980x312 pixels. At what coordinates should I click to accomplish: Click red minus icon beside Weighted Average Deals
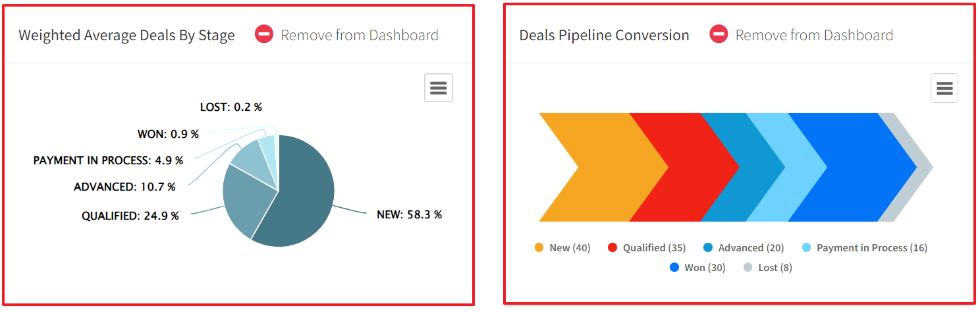click(264, 35)
